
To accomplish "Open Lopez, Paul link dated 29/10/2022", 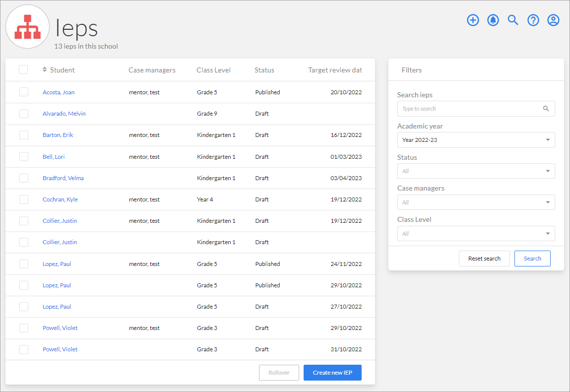I will [x=57, y=285].
